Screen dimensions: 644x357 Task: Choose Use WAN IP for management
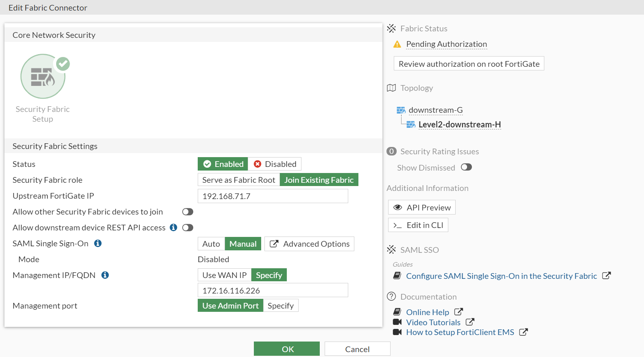point(224,275)
